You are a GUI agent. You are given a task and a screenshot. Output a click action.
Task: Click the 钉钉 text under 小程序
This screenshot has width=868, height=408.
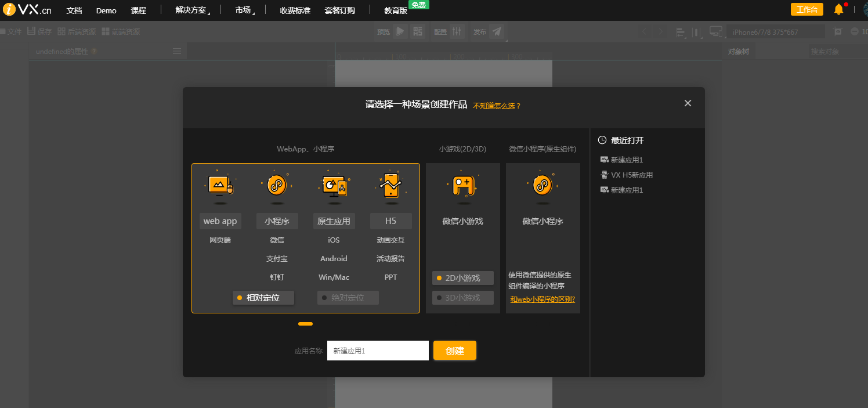click(x=277, y=277)
